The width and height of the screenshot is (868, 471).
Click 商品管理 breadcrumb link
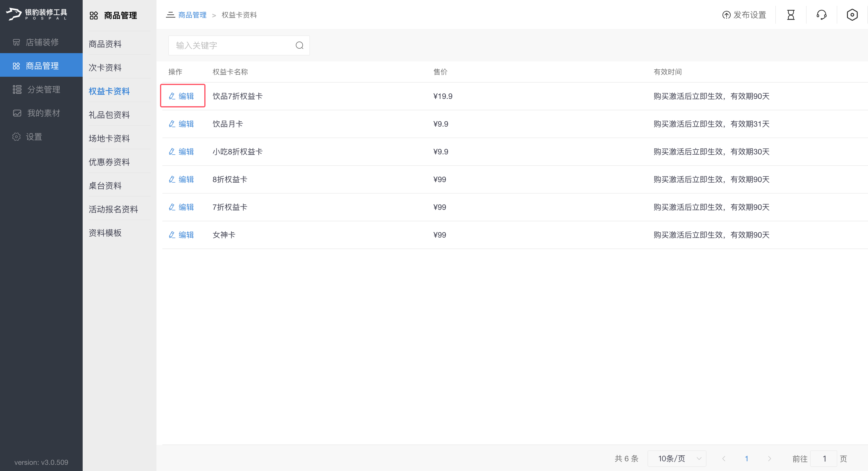(x=192, y=15)
